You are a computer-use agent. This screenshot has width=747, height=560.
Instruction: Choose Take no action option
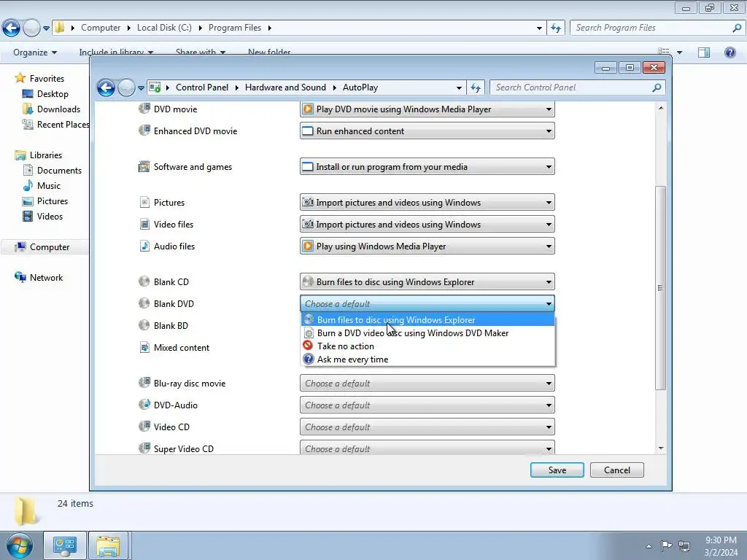tap(427, 346)
